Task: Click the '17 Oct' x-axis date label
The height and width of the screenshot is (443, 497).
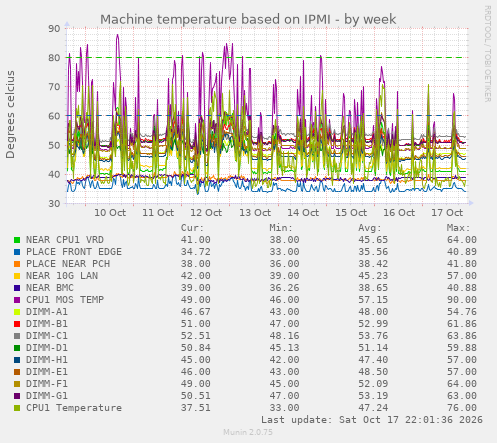Action: pyautogui.click(x=447, y=213)
